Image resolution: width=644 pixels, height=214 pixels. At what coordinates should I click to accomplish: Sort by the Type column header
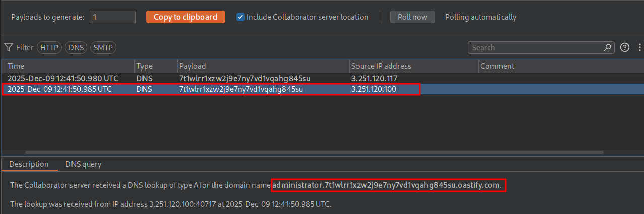155,66
